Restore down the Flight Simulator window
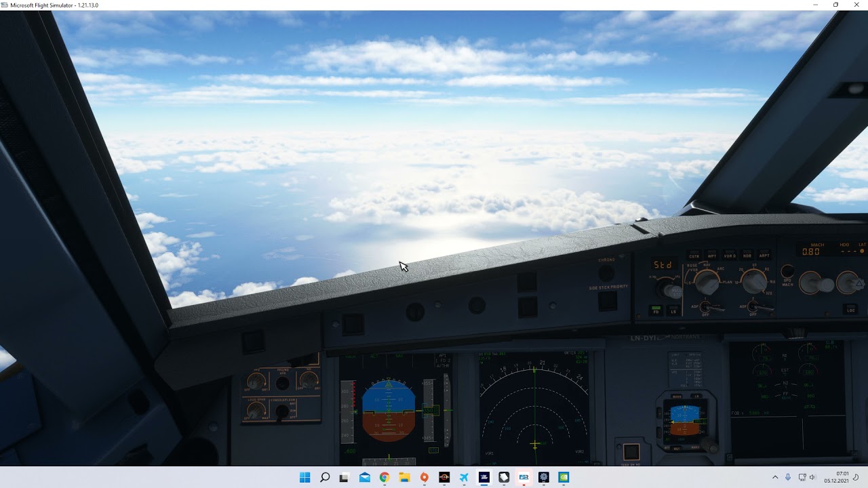Image resolution: width=868 pixels, height=488 pixels. tap(835, 5)
